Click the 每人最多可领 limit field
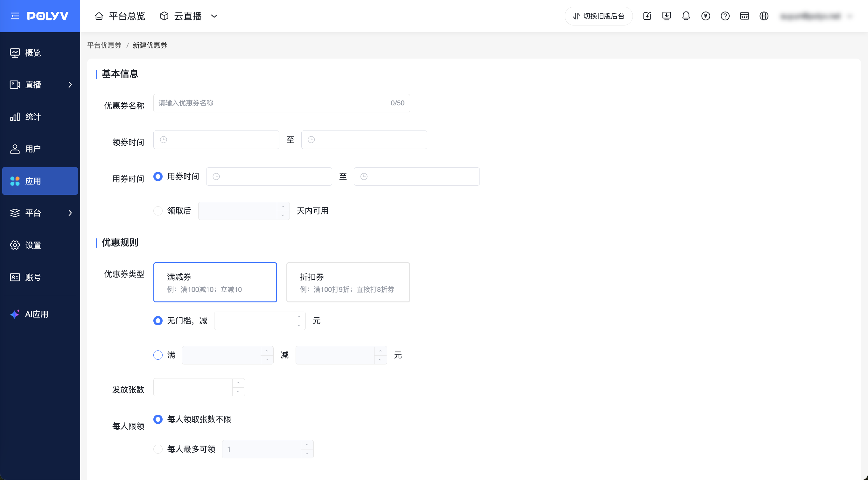Image resolution: width=868 pixels, height=480 pixels. (262, 449)
